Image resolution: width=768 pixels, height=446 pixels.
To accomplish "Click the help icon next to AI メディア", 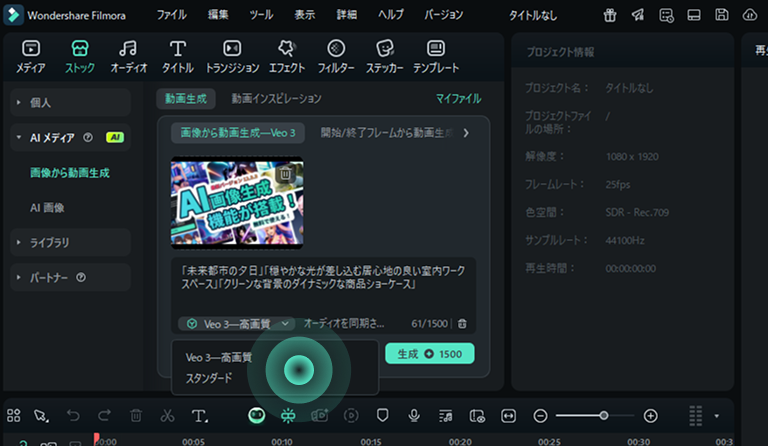I will (x=88, y=138).
